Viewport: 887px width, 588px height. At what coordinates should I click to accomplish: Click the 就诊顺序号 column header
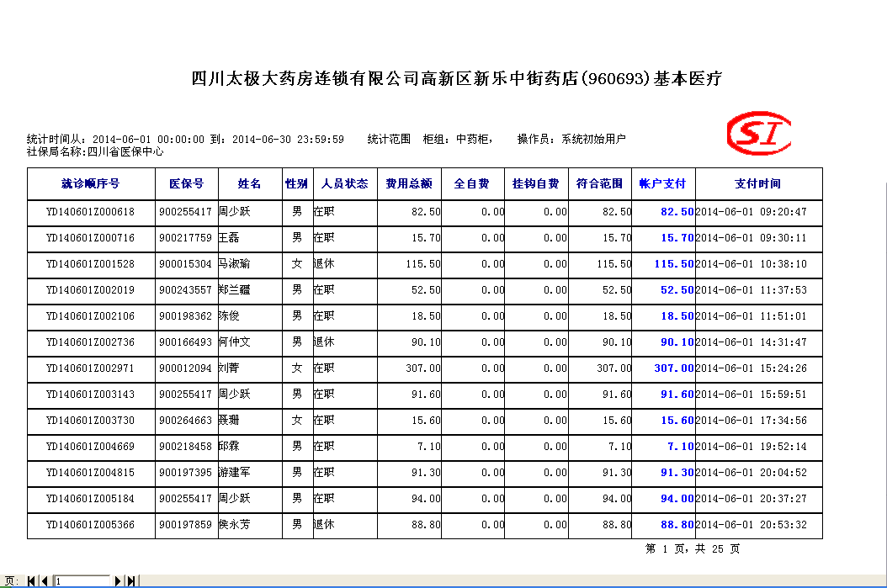91,183
